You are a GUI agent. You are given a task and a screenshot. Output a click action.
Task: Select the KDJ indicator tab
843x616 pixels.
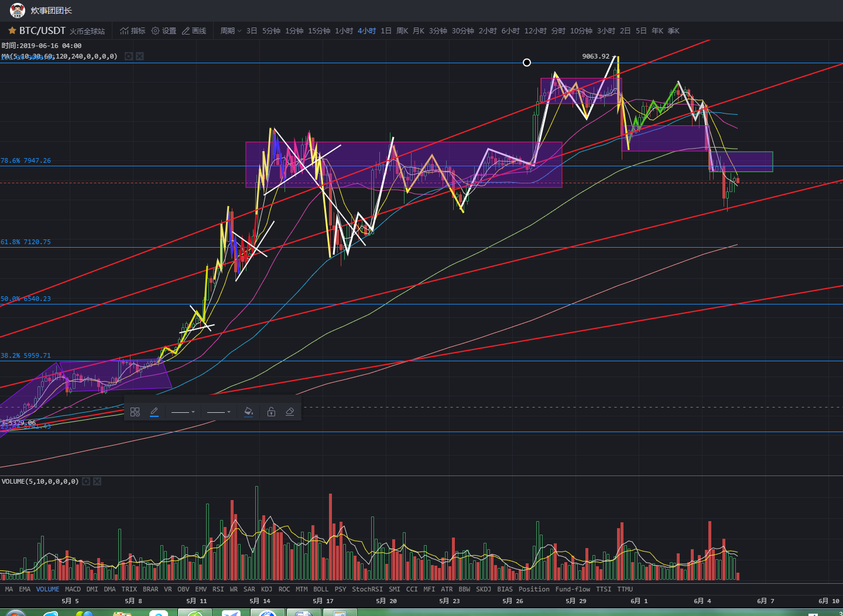click(x=266, y=589)
